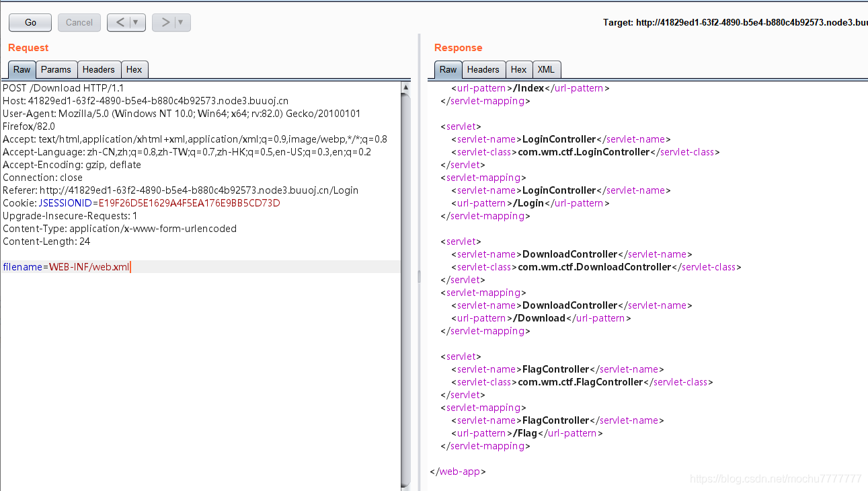Switch to the Request Params tab
Screen dimensions: 868x491
[x=56, y=69]
